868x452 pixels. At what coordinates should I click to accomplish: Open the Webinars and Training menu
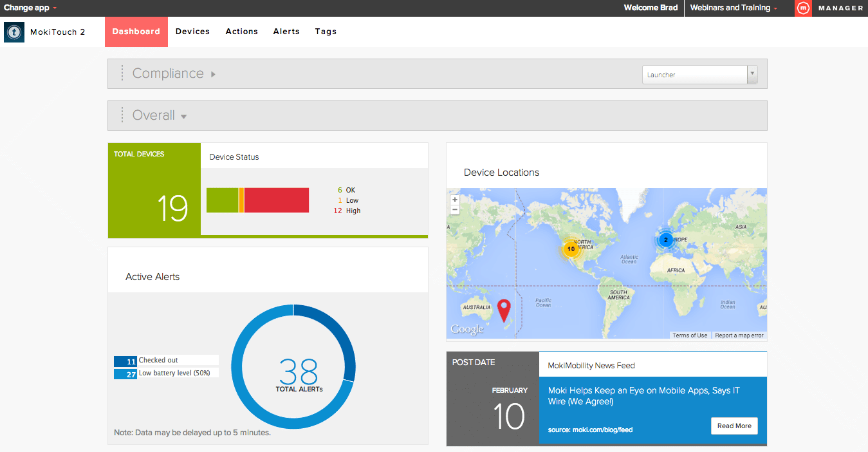[x=734, y=8]
